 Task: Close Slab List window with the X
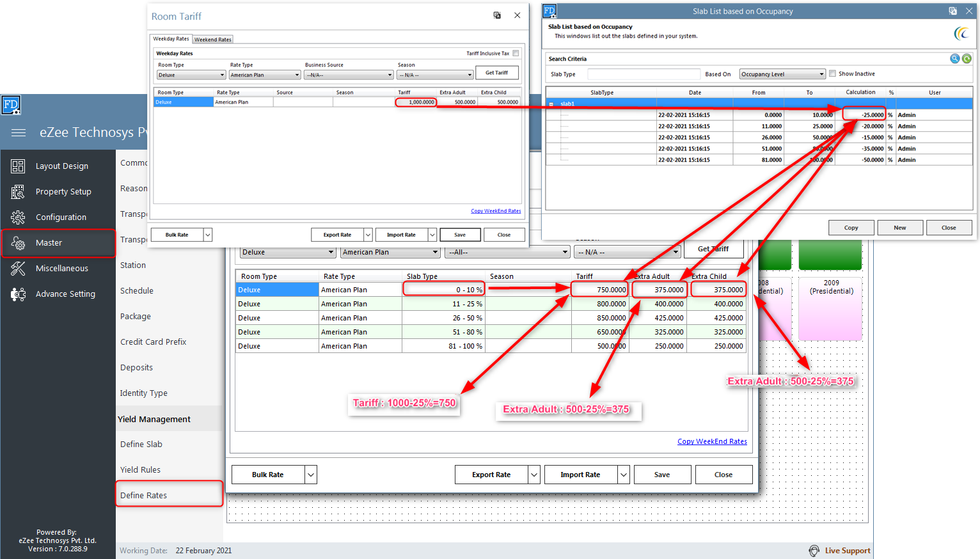pyautogui.click(x=969, y=11)
